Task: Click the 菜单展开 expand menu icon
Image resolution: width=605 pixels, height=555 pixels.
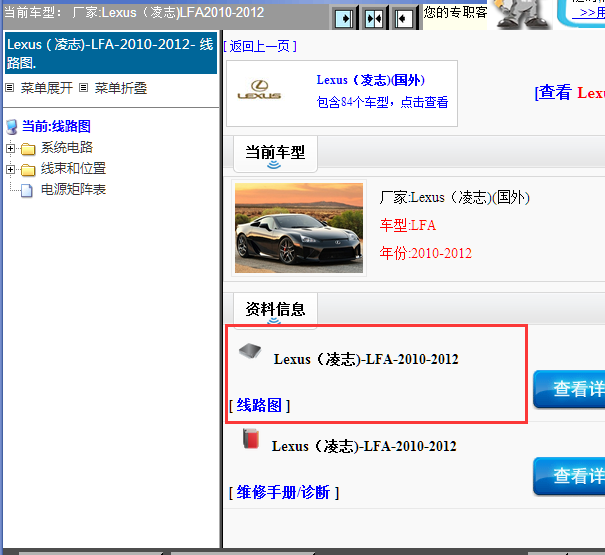Action: click(x=10, y=88)
